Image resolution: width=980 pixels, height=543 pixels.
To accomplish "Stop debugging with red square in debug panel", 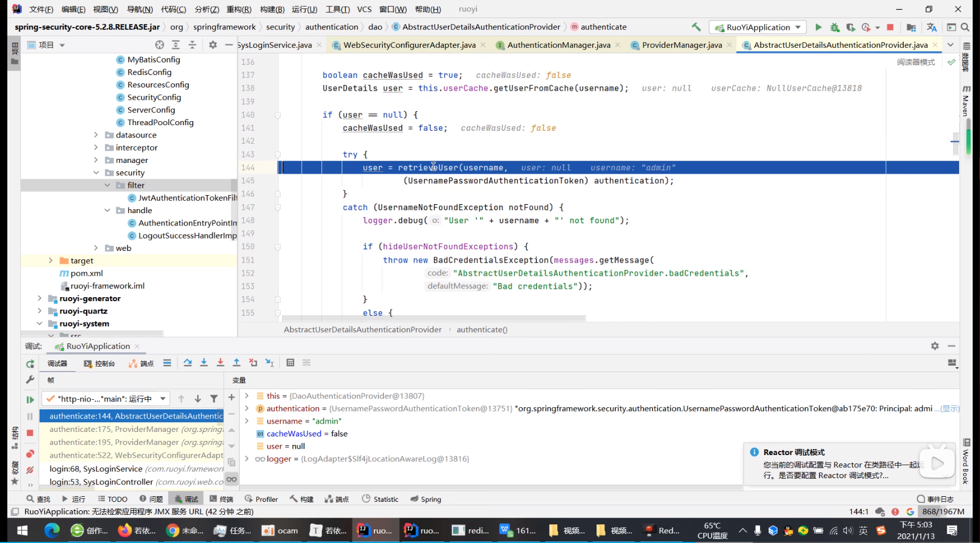I will pos(30,433).
